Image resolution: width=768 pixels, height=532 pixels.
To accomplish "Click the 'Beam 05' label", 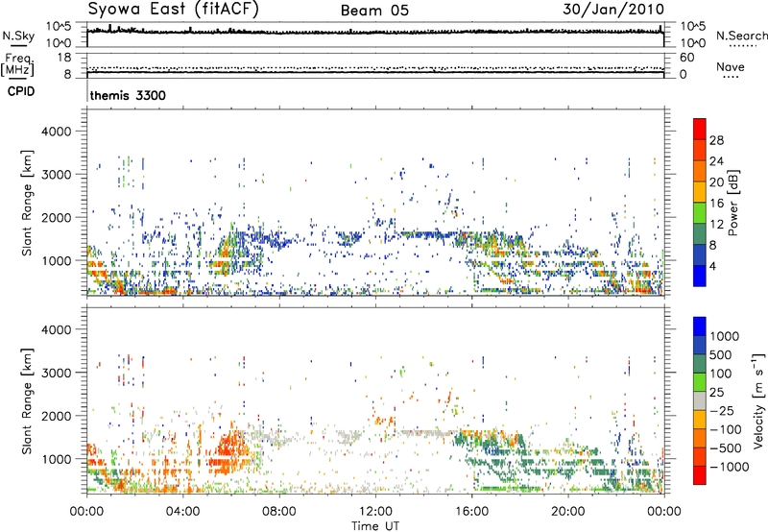I will 374,11.
